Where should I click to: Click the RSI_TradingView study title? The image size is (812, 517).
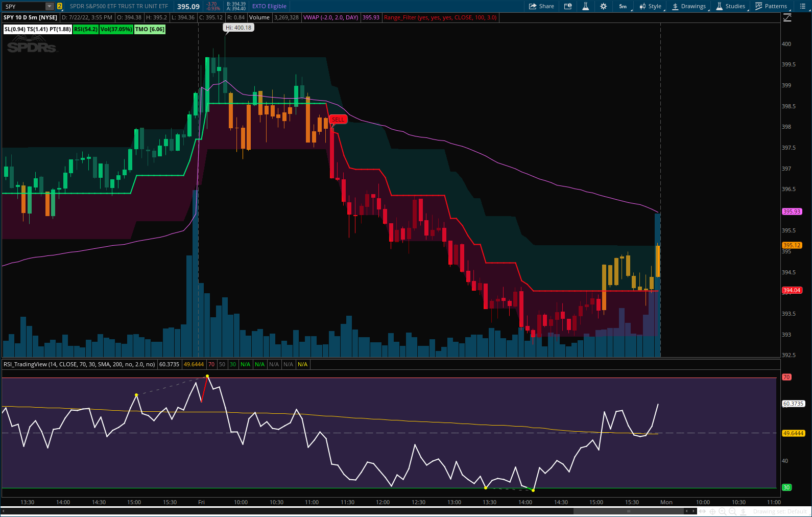pos(79,364)
